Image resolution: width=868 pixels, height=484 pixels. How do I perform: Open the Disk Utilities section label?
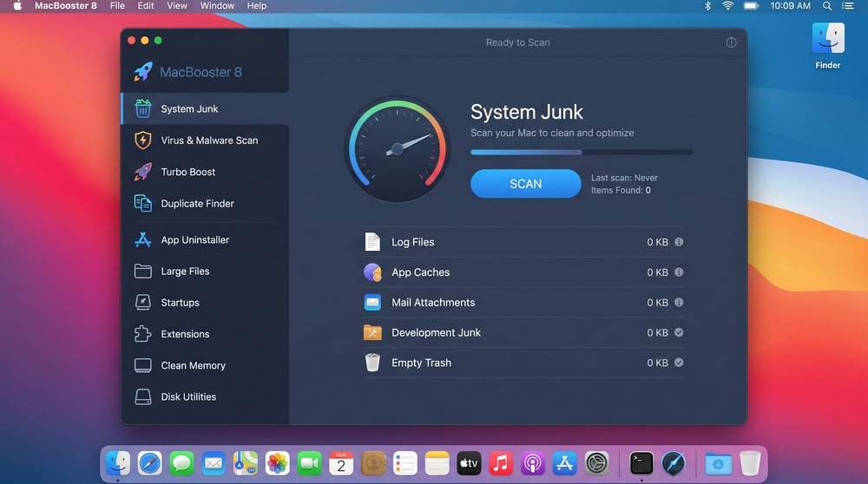coord(188,397)
